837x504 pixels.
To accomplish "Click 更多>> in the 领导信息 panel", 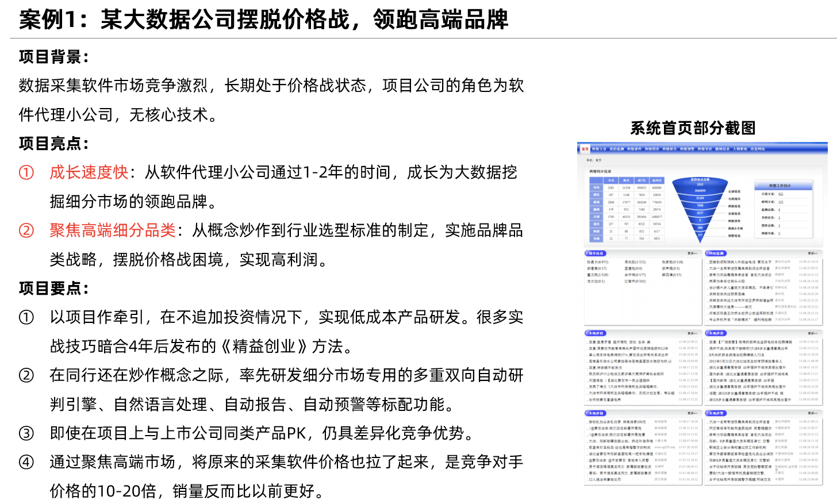I will point(692,253).
